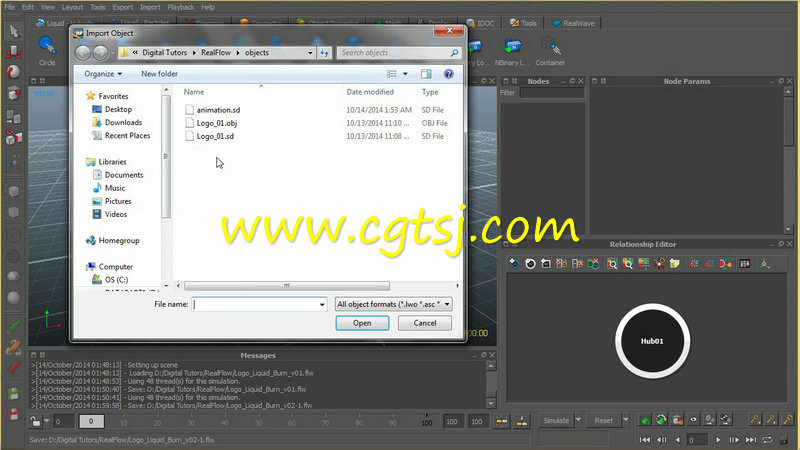Image resolution: width=800 pixels, height=450 pixels.
Task: Click the first zoom magnifier icon in Relationship Editor
Action: click(612, 264)
